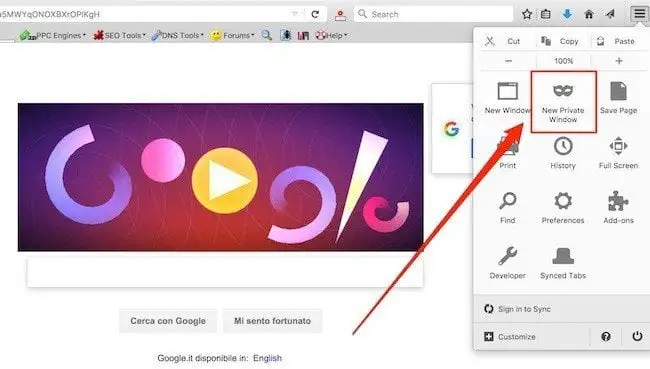This screenshot has width=650, height=369.
Task: Open the Developer tools menu
Action: [x=507, y=263]
